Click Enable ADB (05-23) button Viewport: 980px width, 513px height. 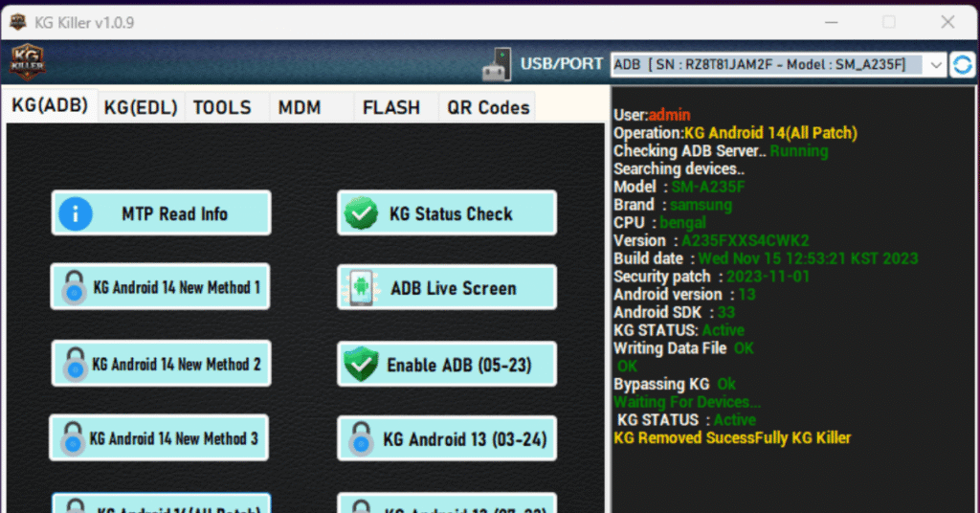pos(447,365)
